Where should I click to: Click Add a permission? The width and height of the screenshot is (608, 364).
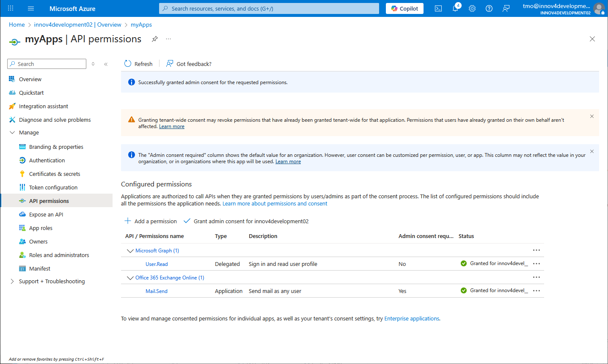point(151,221)
